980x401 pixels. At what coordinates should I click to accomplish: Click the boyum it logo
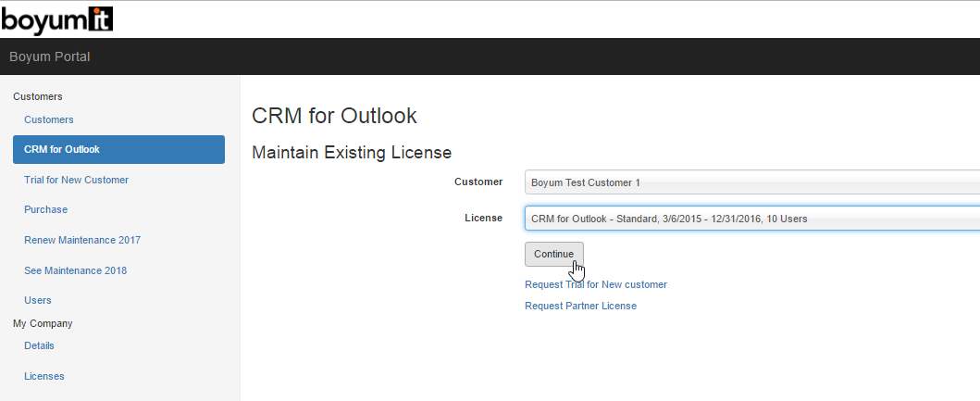(56, 19)
